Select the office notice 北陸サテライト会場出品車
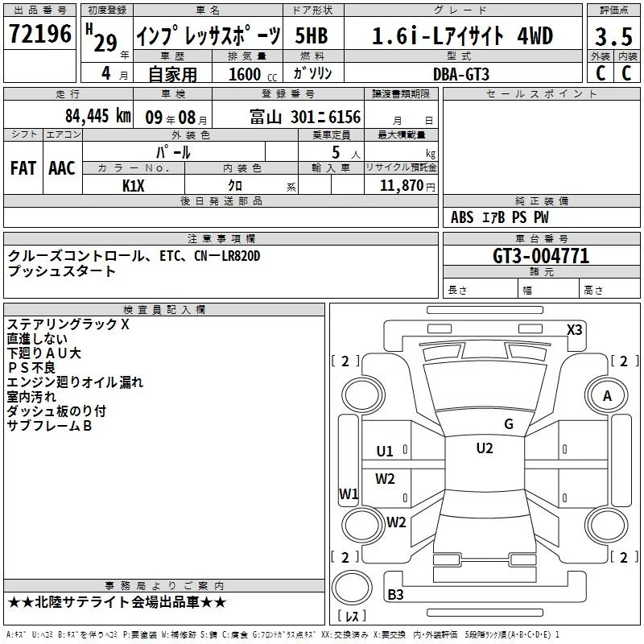The height and width of the screenshot is (644, 644). pos(117,602)
